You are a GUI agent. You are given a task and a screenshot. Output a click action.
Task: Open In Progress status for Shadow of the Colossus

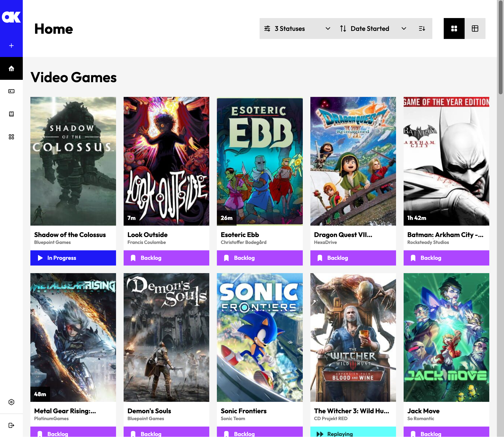tap(73, 258)
